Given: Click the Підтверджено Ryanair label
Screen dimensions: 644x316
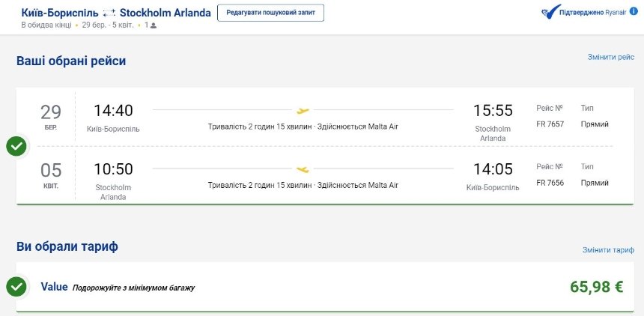Looking at the screenshot, I should (592, 12).
